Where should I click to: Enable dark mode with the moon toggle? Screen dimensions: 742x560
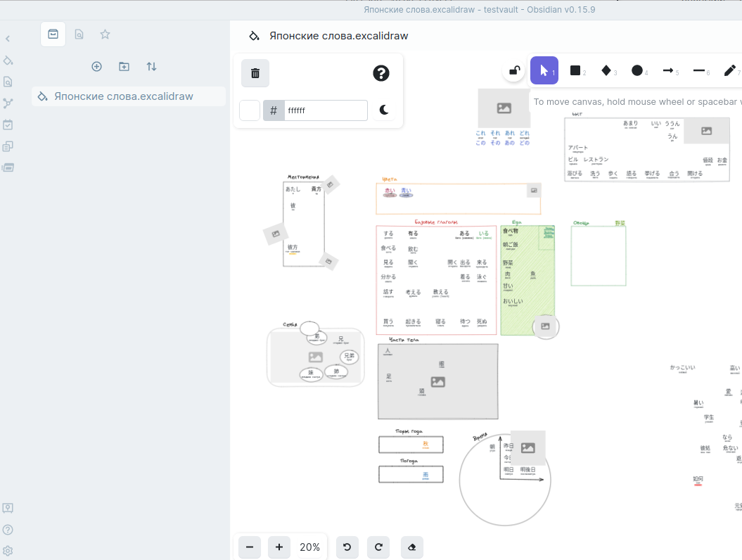tap(384, 110)
